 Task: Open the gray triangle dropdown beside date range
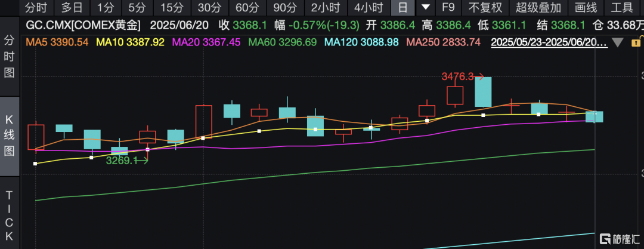[x=617, y=42]
